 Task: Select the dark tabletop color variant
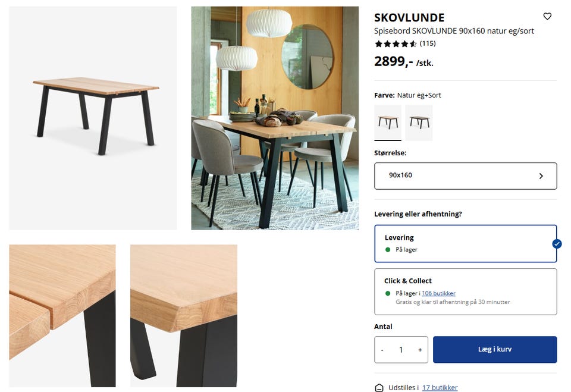419,123
